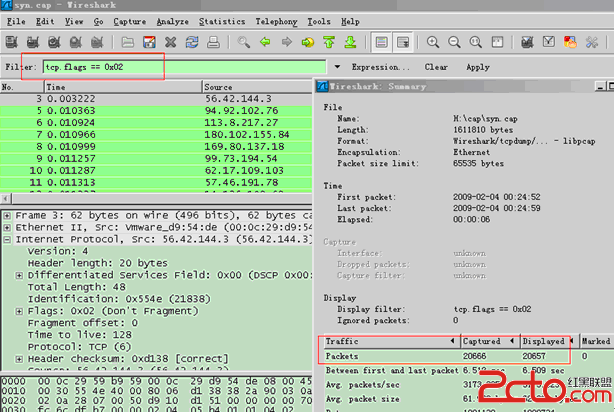Select the Time to live: 128 line
The image size is (615, 413).
[80, 335]
